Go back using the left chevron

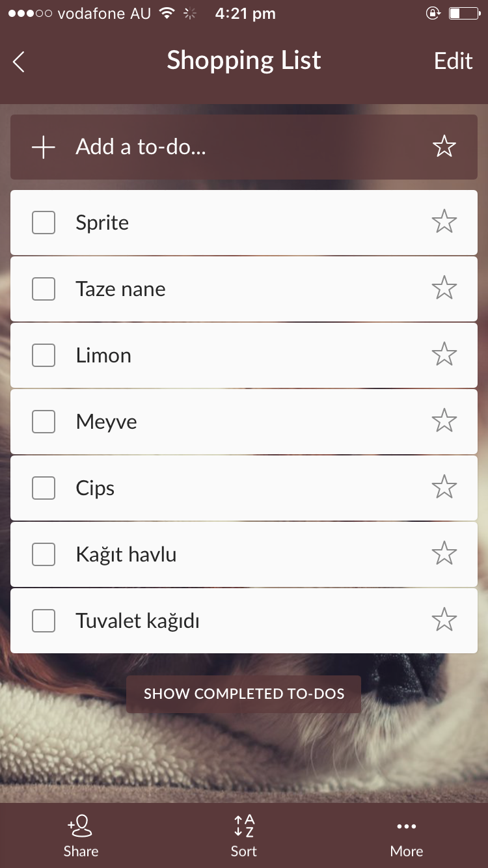point(19,62)
